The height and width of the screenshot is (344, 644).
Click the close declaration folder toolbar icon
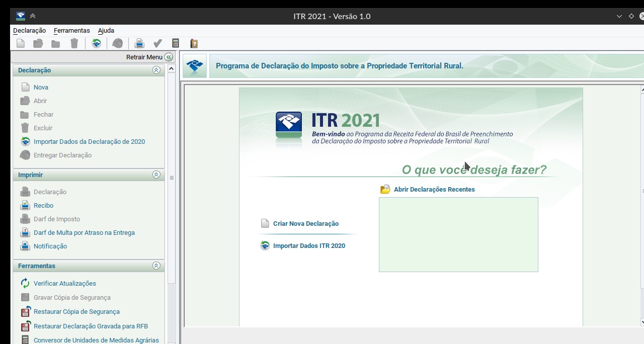coord(56,43)
